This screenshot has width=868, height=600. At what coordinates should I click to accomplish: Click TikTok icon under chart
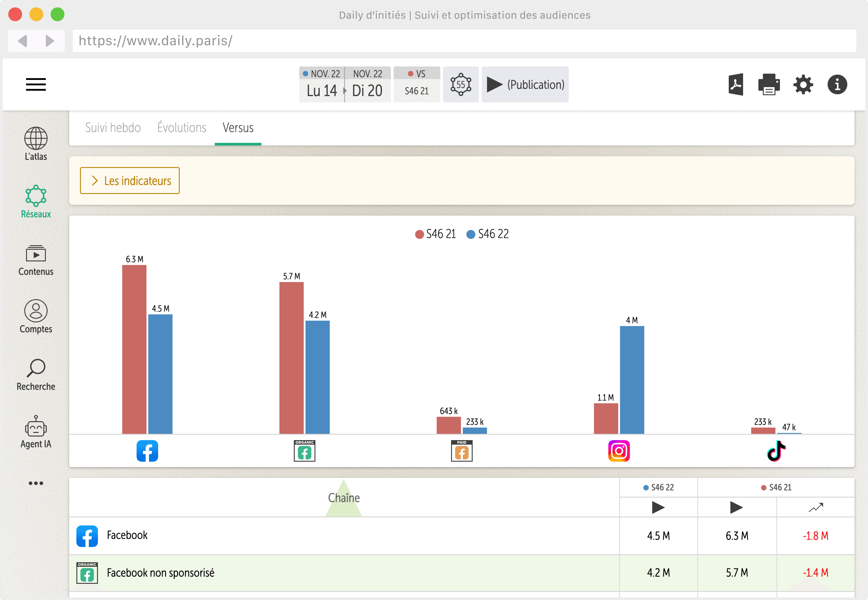(776, 451)
